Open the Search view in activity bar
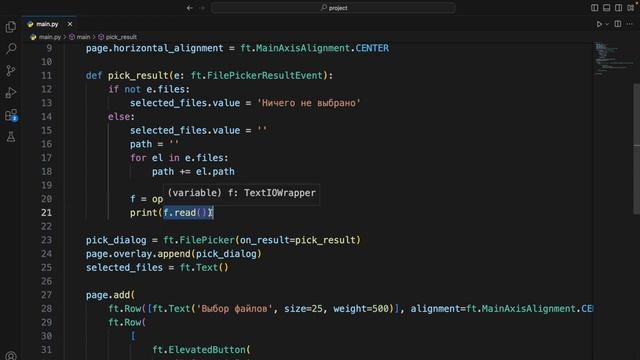The width and height of the screenshot is (640, 360). pos(11,49)
